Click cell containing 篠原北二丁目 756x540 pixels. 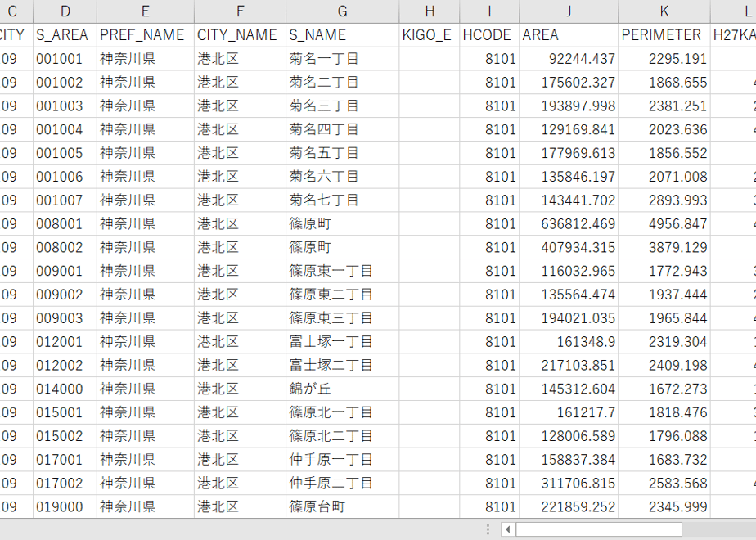pos(342,436)
